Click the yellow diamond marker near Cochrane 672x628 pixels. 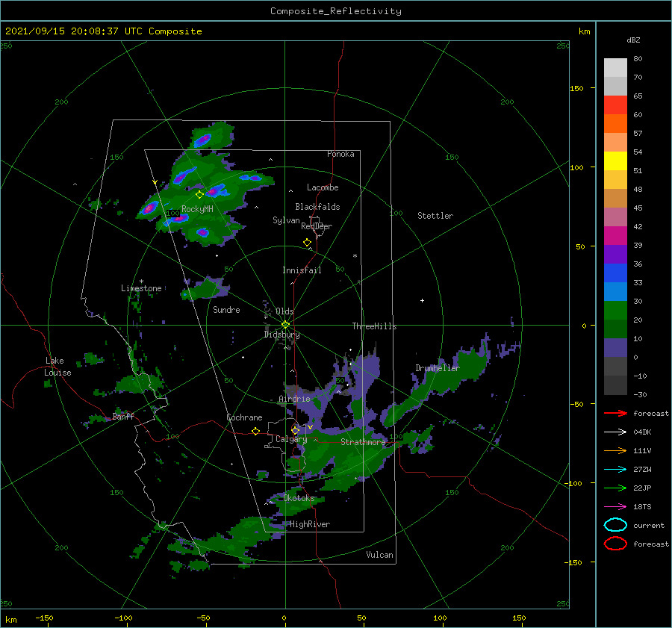tap(255, 431)
